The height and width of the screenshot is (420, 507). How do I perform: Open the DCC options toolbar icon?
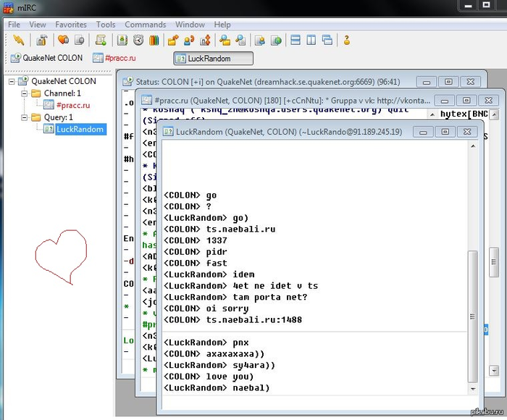205,40
